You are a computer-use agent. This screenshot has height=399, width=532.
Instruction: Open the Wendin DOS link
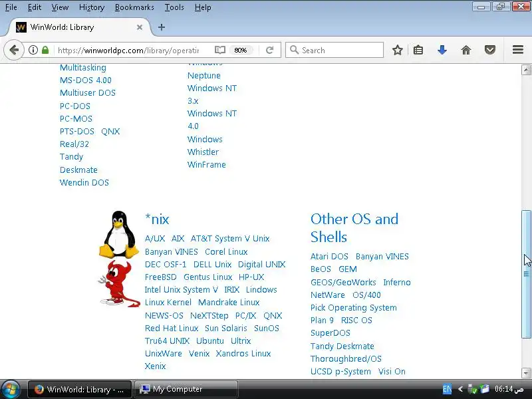point(84,182)
